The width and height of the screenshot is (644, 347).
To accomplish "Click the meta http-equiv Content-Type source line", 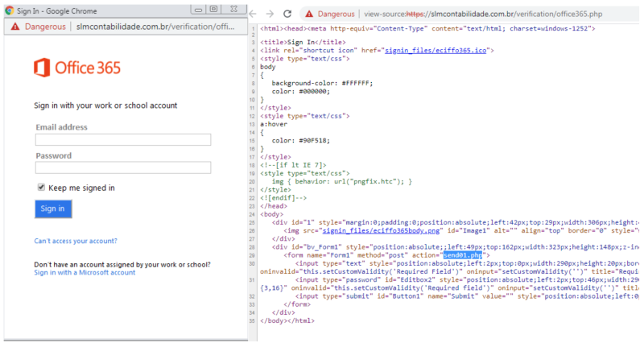I will coord(427,29).
